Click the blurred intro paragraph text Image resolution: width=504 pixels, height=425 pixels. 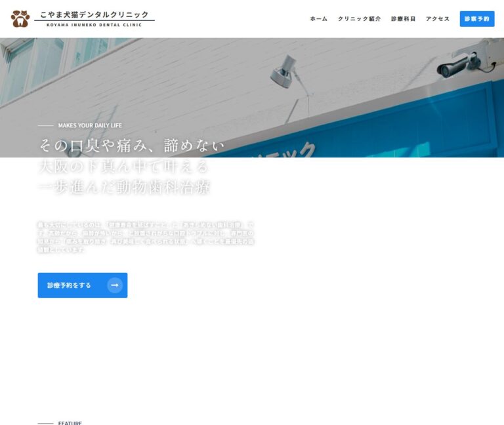(146, 237)
